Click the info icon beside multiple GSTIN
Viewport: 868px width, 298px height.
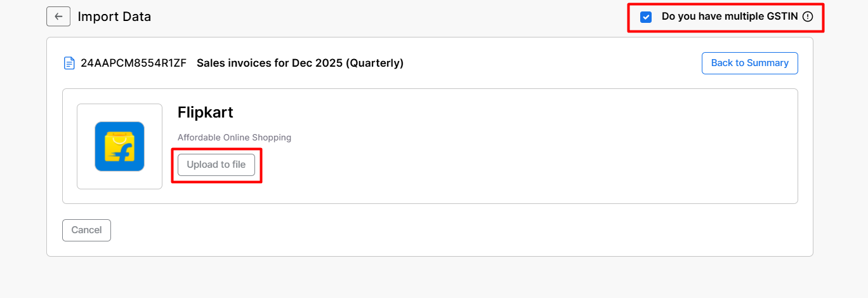(808, 17)
